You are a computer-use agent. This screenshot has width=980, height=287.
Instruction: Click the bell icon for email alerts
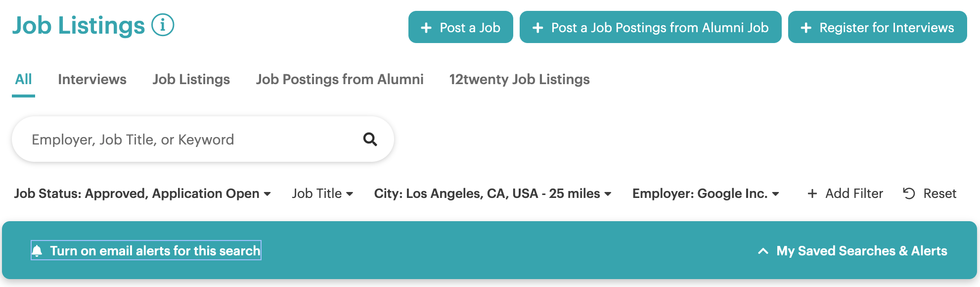click(37, 251)
